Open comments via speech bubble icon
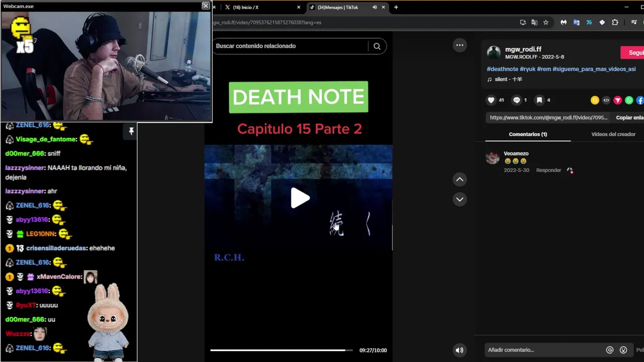 (x=516, y=100)
